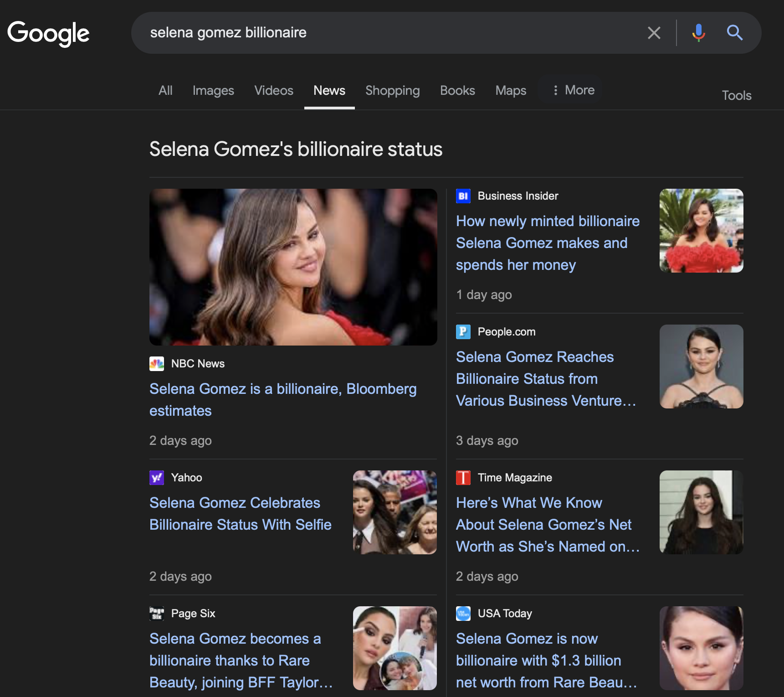
Task: Open 'Here's What We Know About Selena Gomez's Net Worth'
Action: coord(548,525)
